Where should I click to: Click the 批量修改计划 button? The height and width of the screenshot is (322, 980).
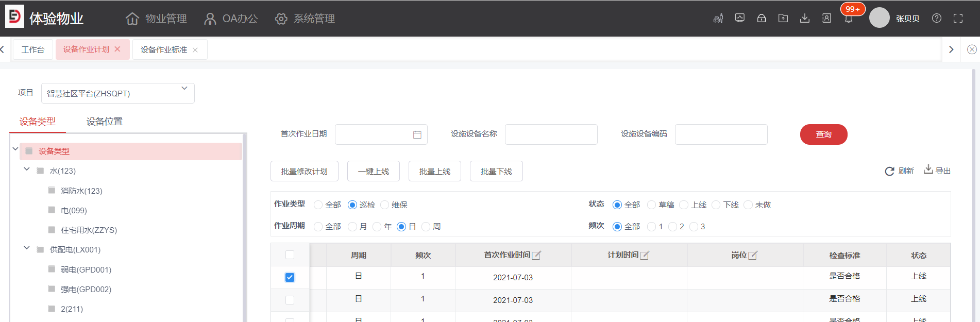[305, 171]
